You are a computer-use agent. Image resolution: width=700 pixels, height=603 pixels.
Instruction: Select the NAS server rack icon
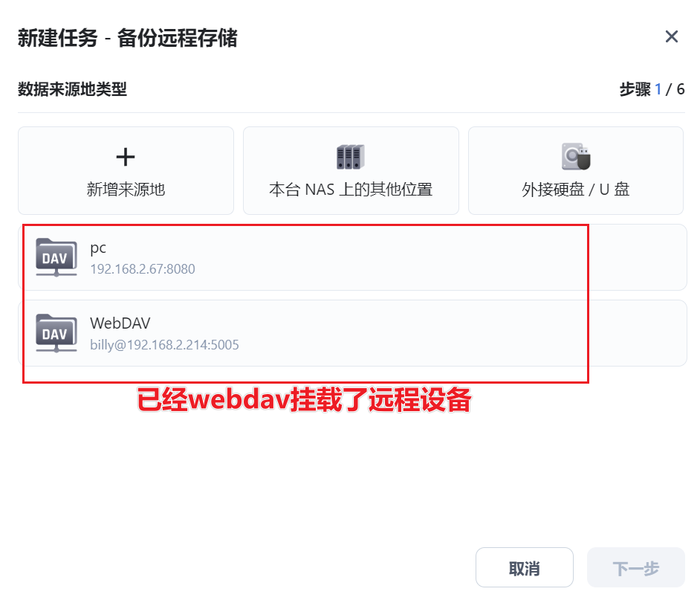coord(351,157)
